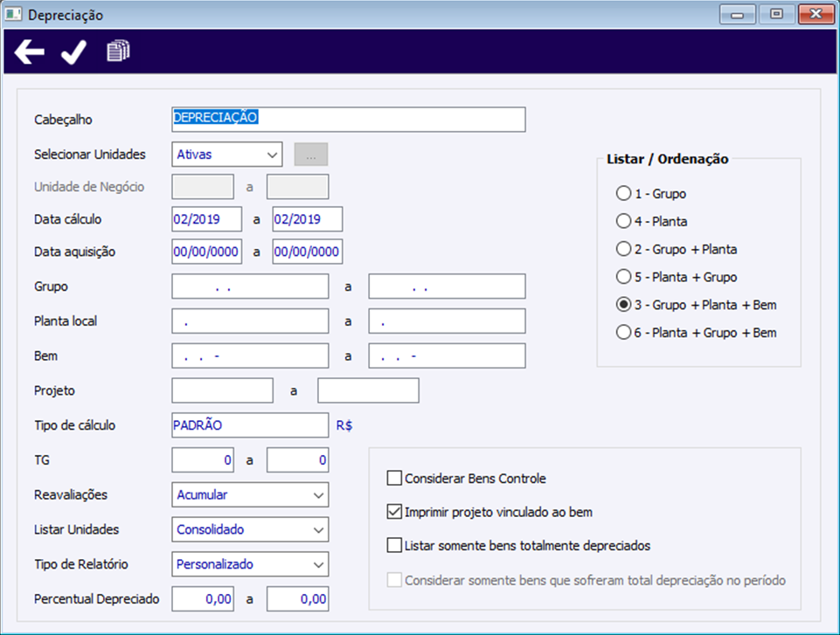Uncheck Imprimir projeto vinculado ao bem
Image resolution: width=840 pixels, height=635 pixels.
click(x=394, y=512)
